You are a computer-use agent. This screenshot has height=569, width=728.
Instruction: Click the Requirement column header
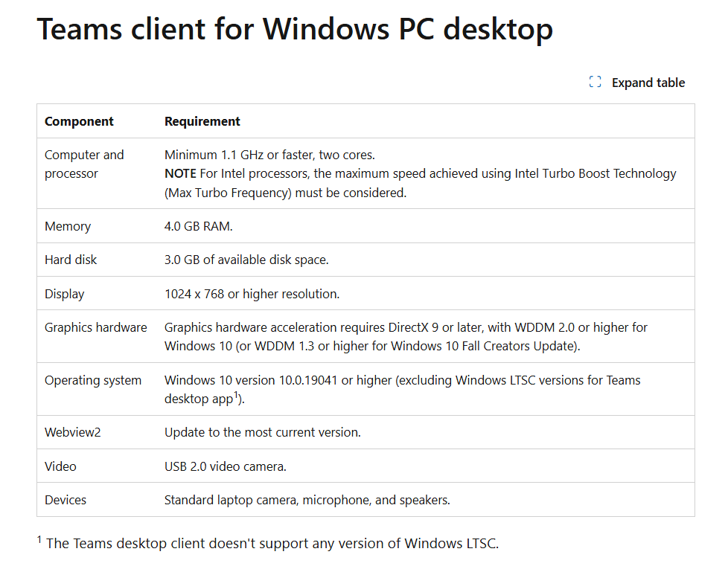(x=202, y=121)
